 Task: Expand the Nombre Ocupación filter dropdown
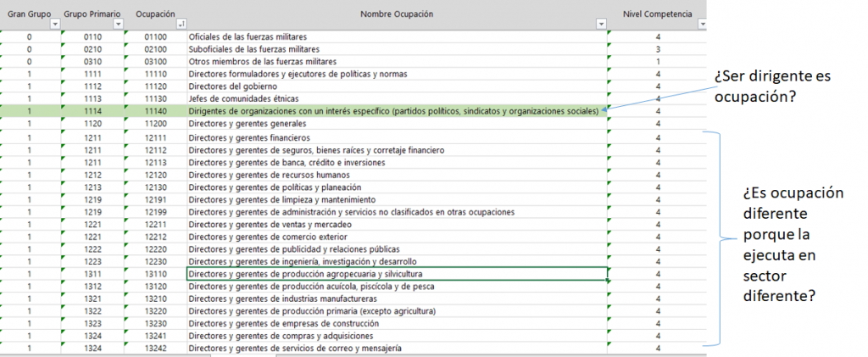tap(602, 25)
